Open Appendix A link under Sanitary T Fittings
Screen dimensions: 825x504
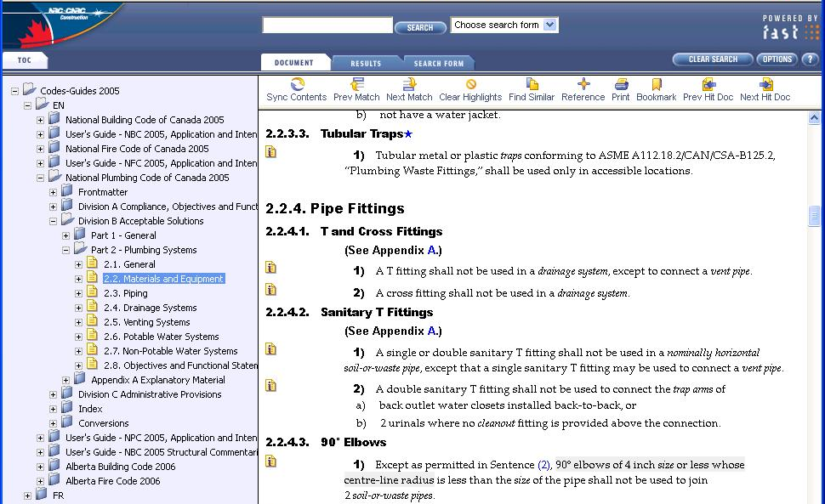click(432, 331)
